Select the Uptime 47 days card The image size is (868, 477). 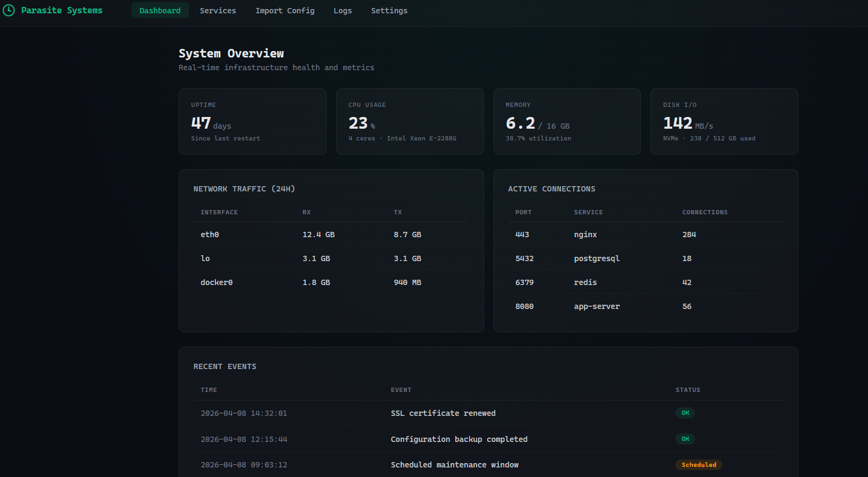[253, 121]
